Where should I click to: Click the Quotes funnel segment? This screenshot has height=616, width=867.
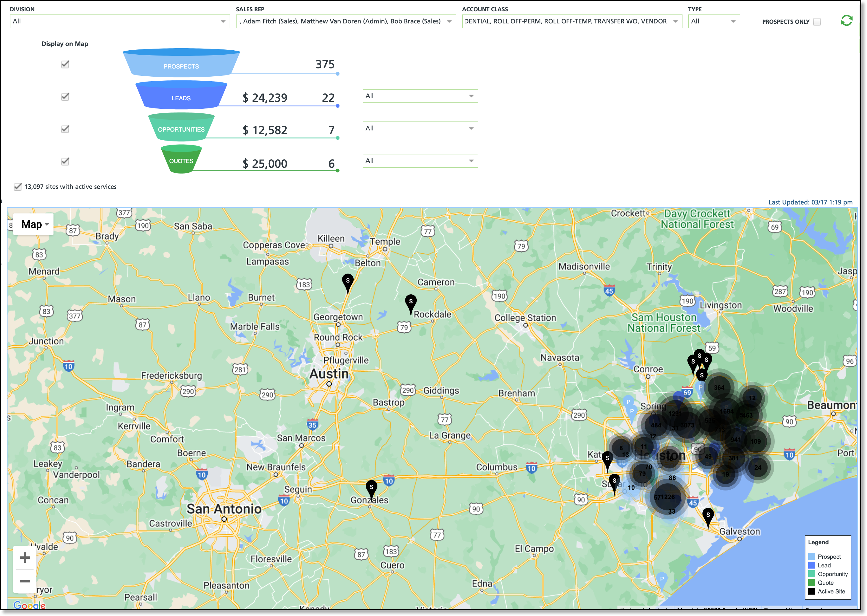pyautogui.click(x=181, y=161)
